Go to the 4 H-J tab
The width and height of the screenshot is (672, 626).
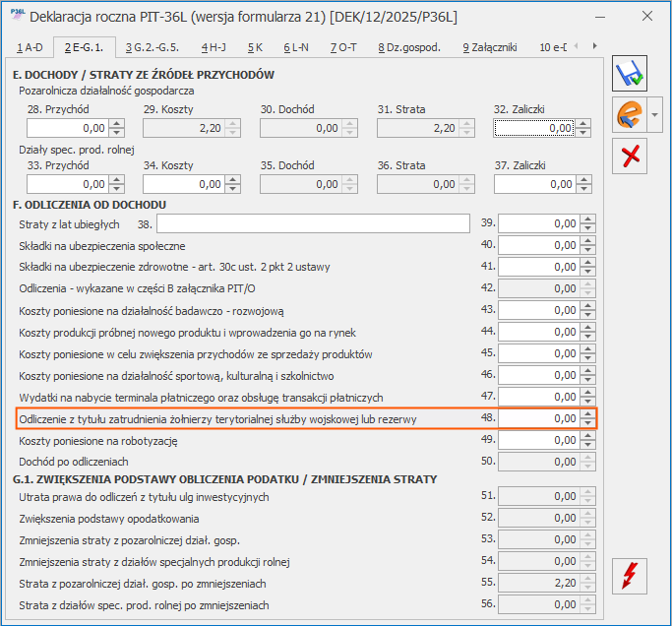pyautogui.click(x=214, y=47)
